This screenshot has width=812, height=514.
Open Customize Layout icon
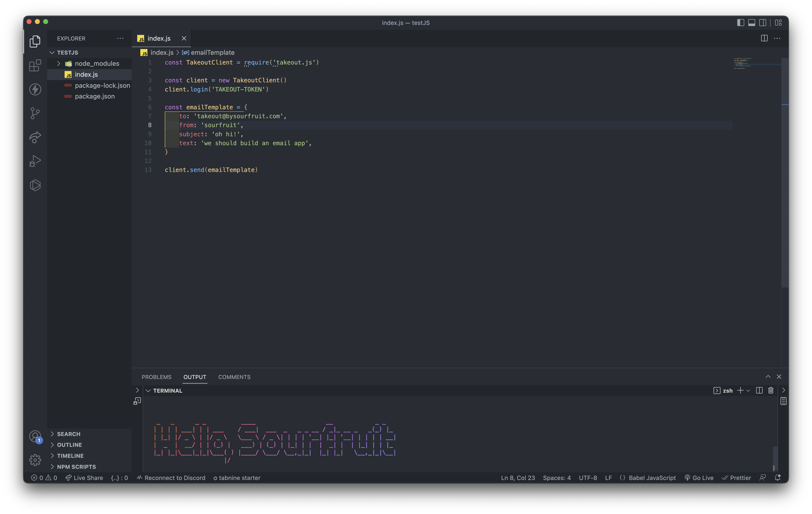[779, 23]
